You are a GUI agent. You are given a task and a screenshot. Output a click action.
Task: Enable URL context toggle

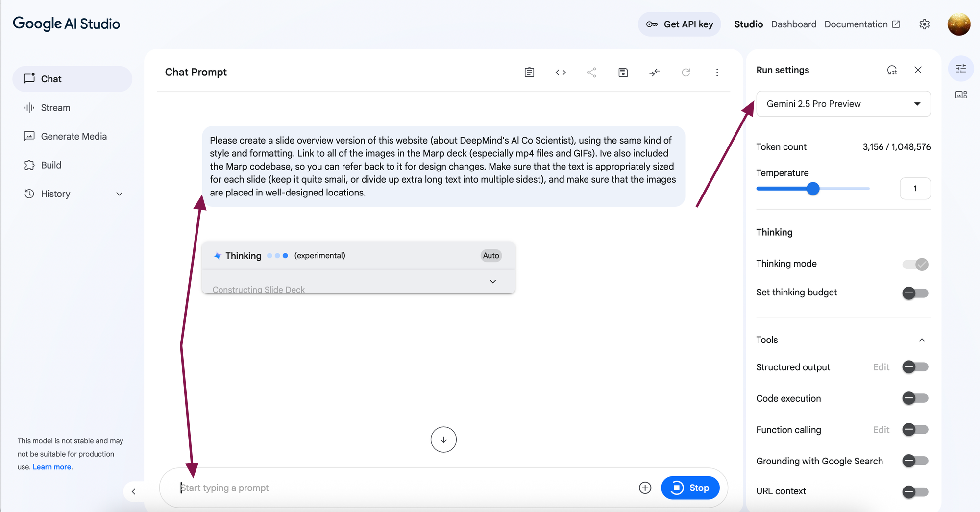(x=915, y=491)
